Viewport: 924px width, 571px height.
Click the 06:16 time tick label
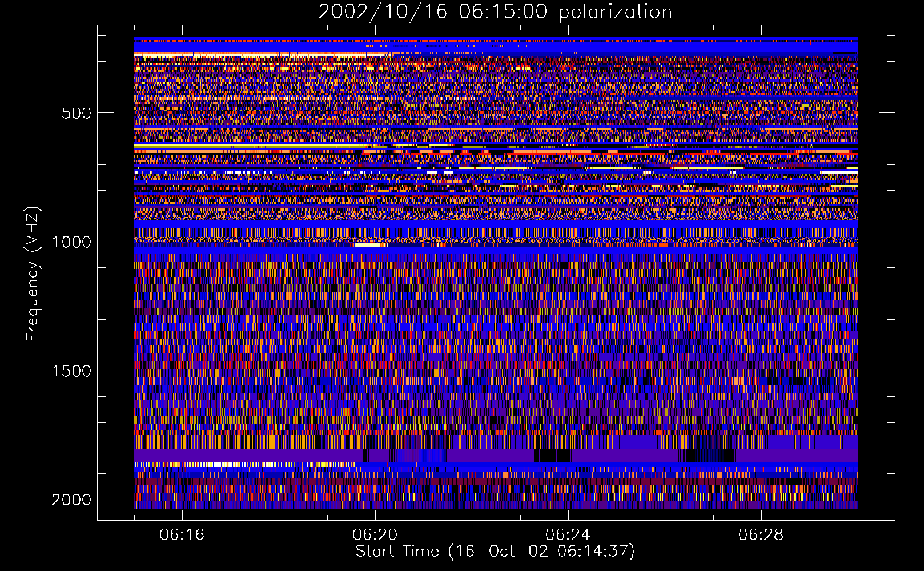[x=182, y=535]
